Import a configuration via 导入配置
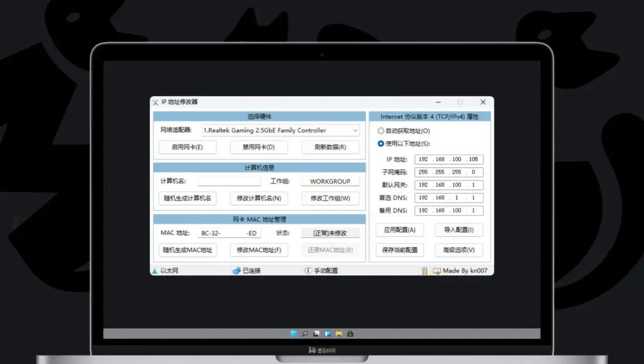This screenshot has height=364, width=644. click(459, 230)
